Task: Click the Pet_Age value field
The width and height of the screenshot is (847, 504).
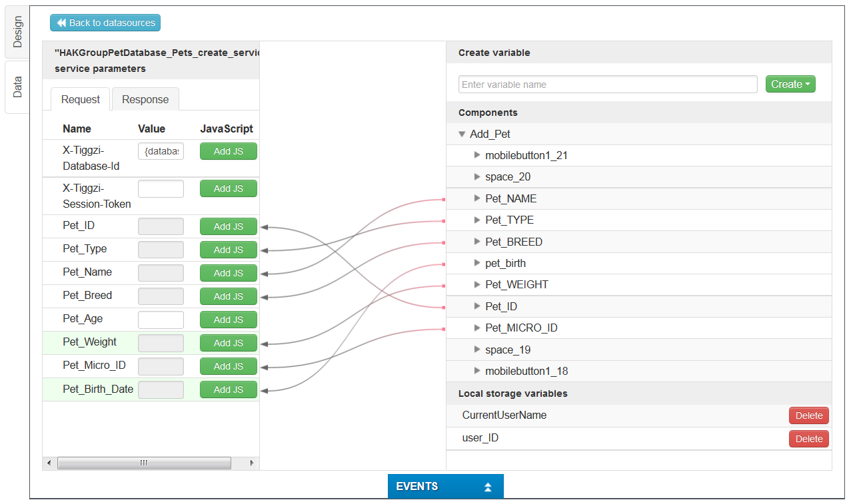Action: pyautogui.click(x=161, y=320)
